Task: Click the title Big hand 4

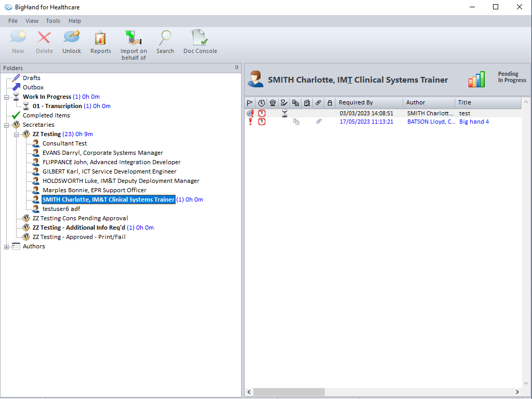Action: pyautogui.click(x=474, y=122)
